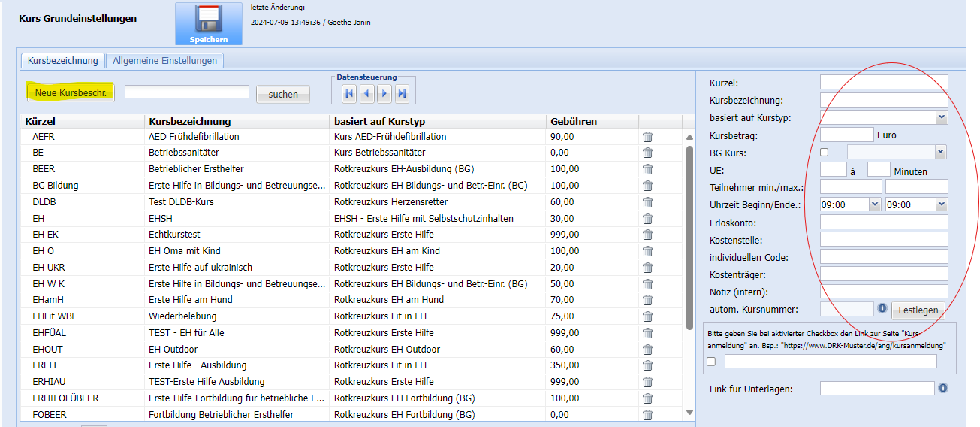Select the Kursbezeichnung tab

pos(62,61)
